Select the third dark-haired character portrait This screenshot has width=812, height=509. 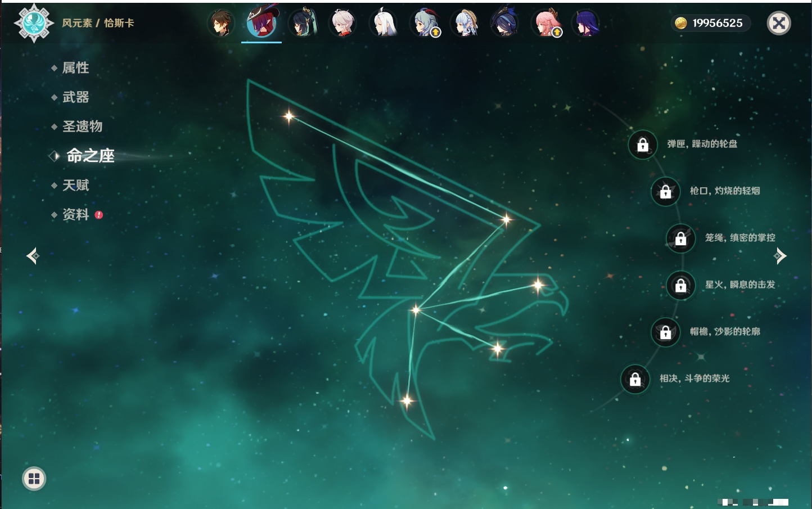tap(303, 24)
